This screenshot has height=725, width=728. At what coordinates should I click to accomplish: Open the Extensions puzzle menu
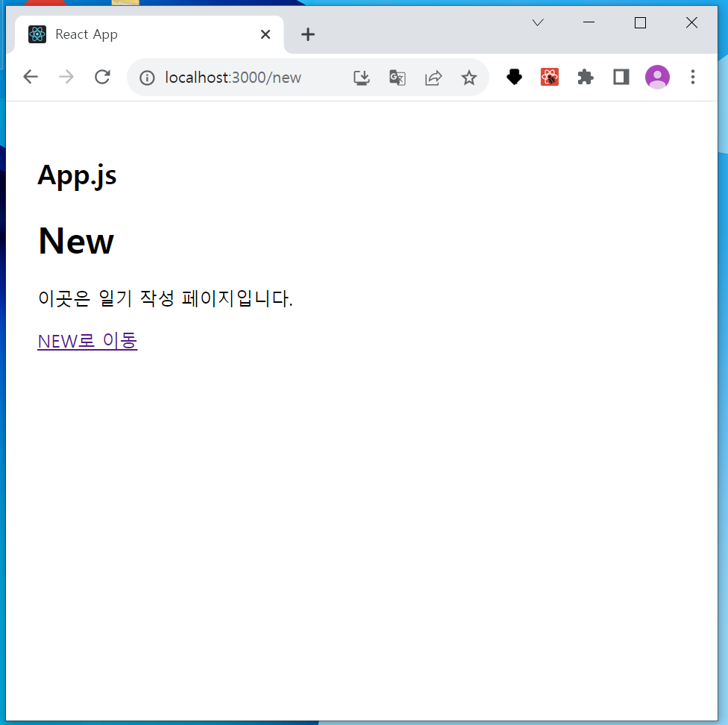click(x=586, y=77)
